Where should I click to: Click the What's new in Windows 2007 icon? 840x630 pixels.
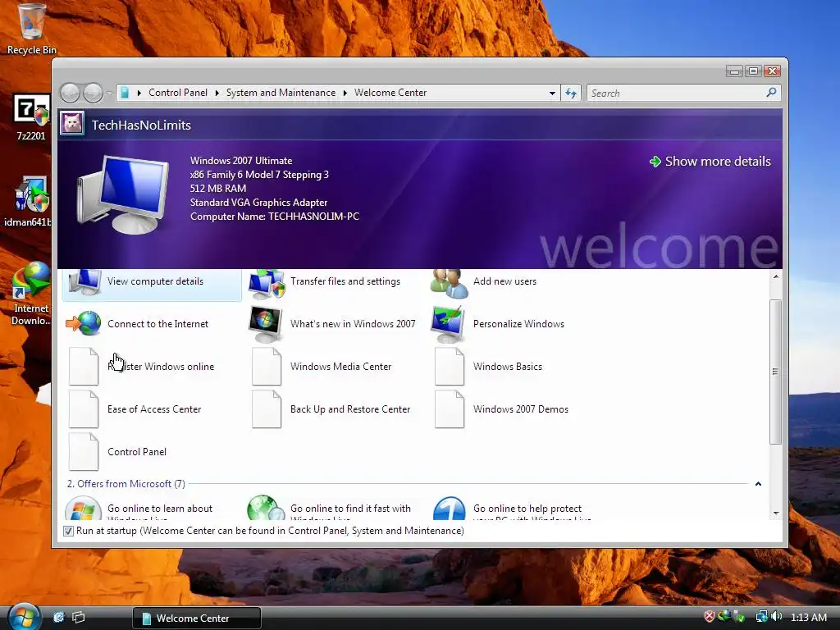pyautogui.click(x=267, y=324)
